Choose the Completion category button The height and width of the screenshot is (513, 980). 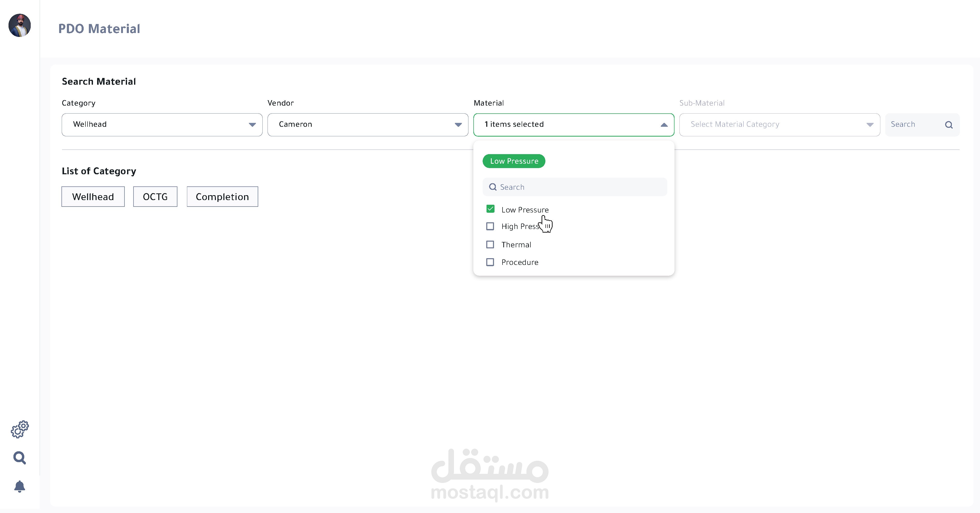[222, 197]
